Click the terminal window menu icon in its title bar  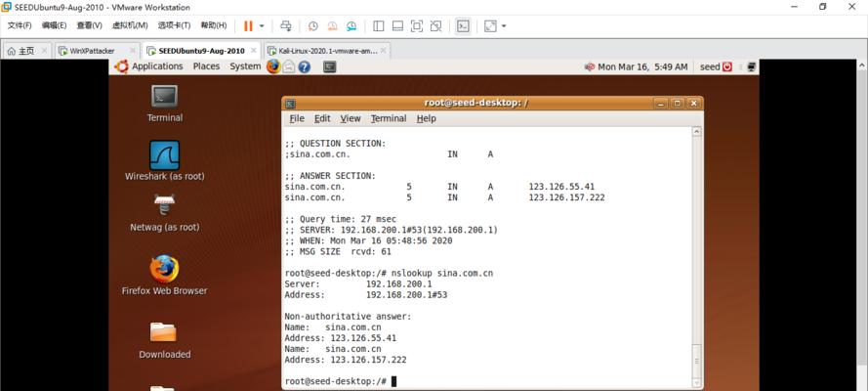(x=291, y=104)
